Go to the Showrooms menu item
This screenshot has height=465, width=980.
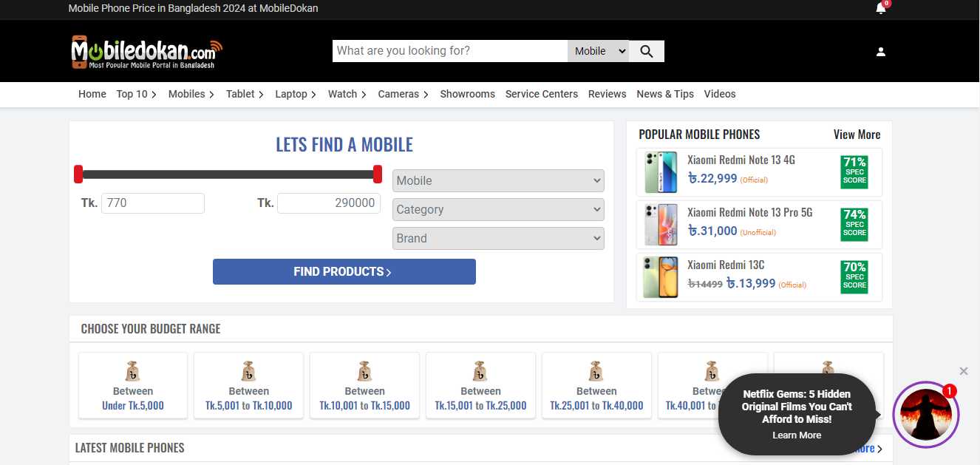pos(467,94)
